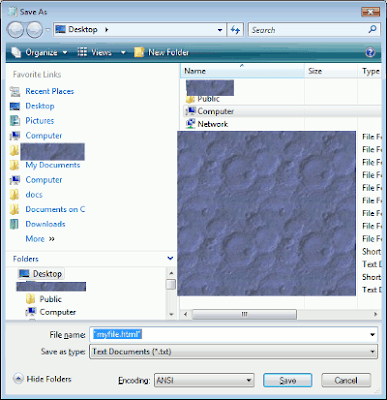This screenshot has width=387, height=400.
Task: Open first Computer link under Pictures
Action: pyautogui.click(x=44, y=135)
